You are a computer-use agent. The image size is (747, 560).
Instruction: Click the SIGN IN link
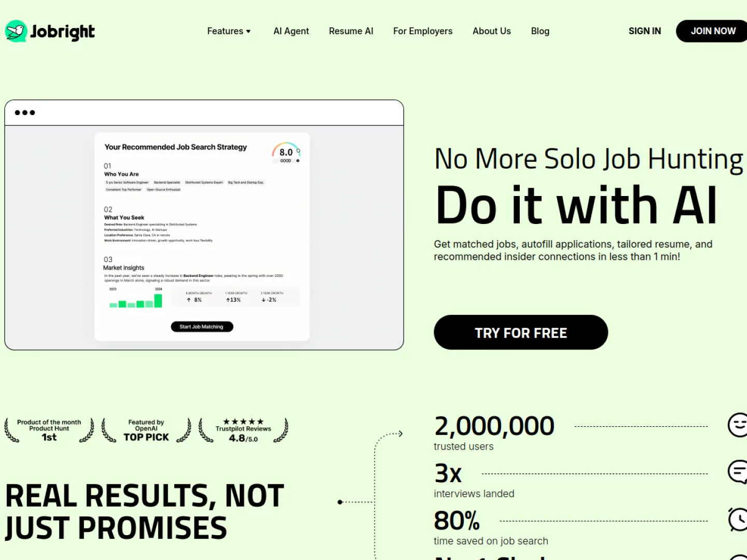tap(645, 31)
